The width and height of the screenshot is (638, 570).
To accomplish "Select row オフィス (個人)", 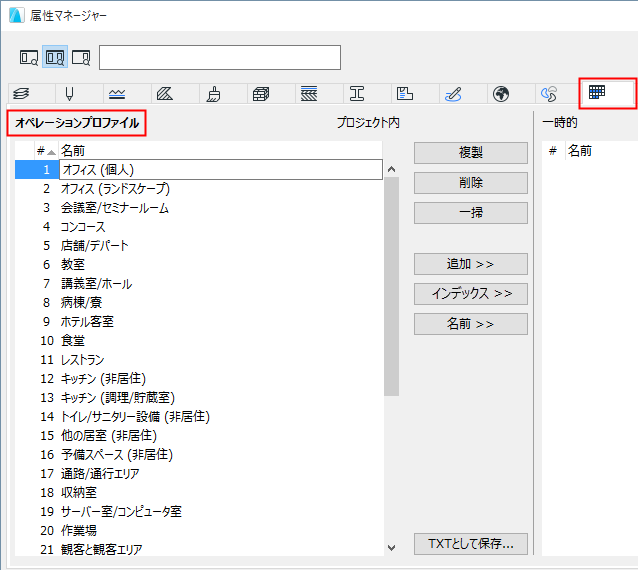I will [199, 169].
